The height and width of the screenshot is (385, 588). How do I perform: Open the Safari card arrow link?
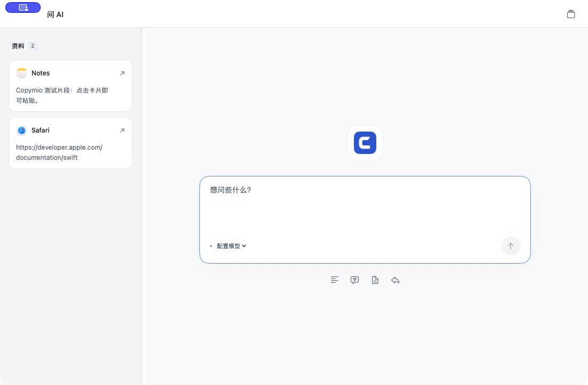click(x=122, y=130)
